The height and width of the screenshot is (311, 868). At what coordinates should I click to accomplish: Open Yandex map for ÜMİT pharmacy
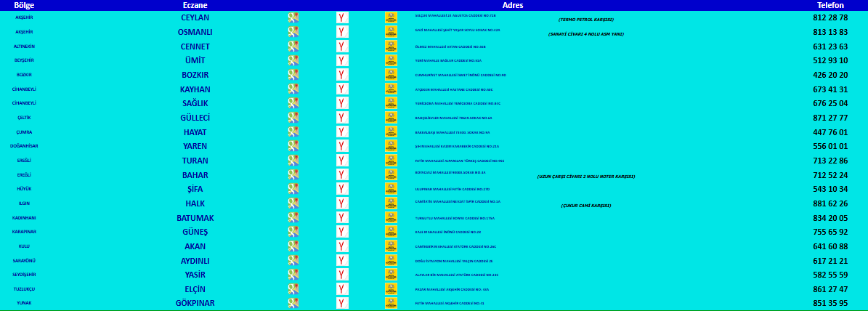coord(342,60)
